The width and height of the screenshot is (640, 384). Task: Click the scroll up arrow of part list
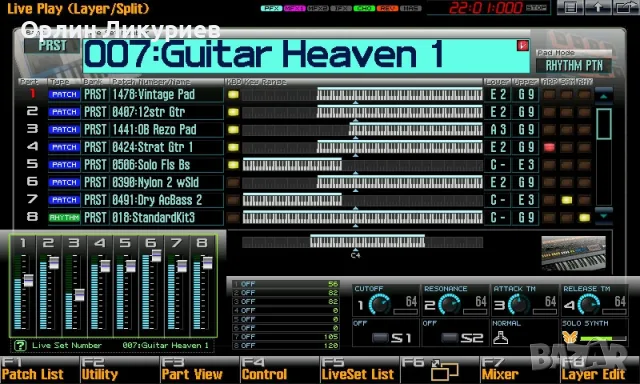click(x=604, y=97)
